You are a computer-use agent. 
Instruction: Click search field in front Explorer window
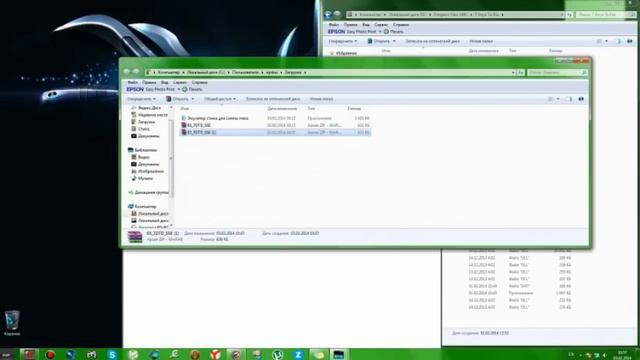click(557, 72)
